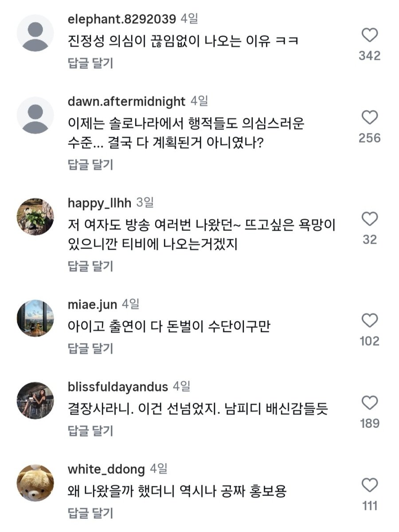Viewport: 399px width, 532px height.
Task: Open dawn.aftermidnight's default profile avatar
Action: tap(35, 116)
